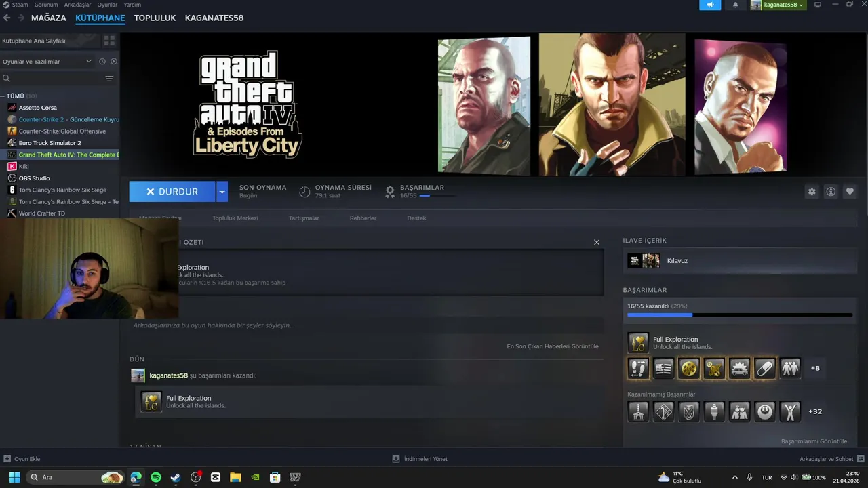This screenshot has width=868, height=488.
Task: Open the Yardım menu
Action: pyautogui.click(x=132, y=5)
